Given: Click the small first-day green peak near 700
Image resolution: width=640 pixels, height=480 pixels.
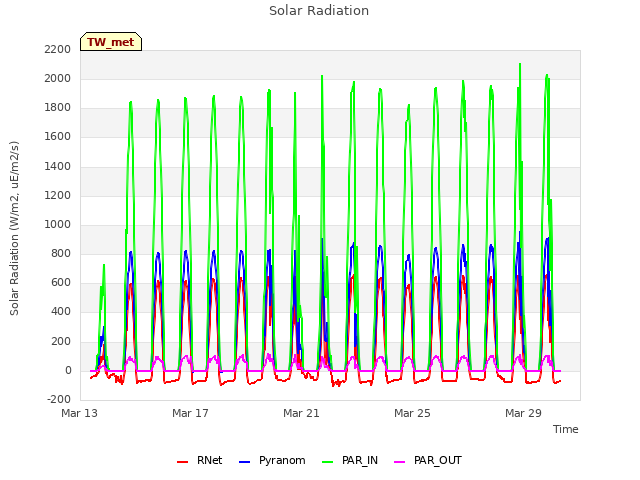Looking at the screenshot, I should pos(104,266).
